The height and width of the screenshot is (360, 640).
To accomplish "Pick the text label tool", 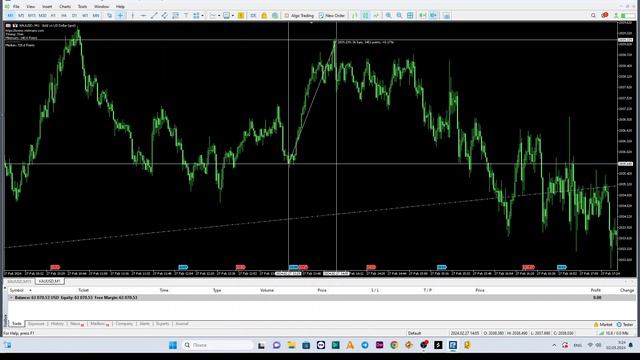I will coord(186,16).
